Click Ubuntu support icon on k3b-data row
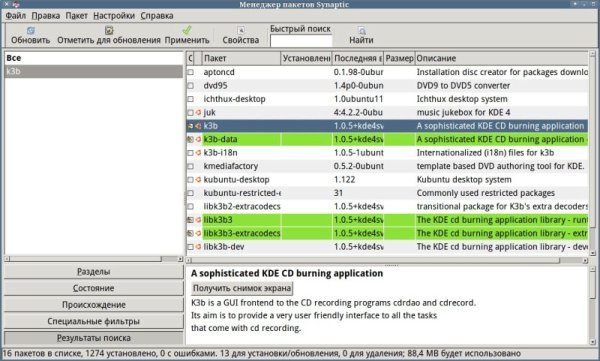 click(x=198, y=139)
